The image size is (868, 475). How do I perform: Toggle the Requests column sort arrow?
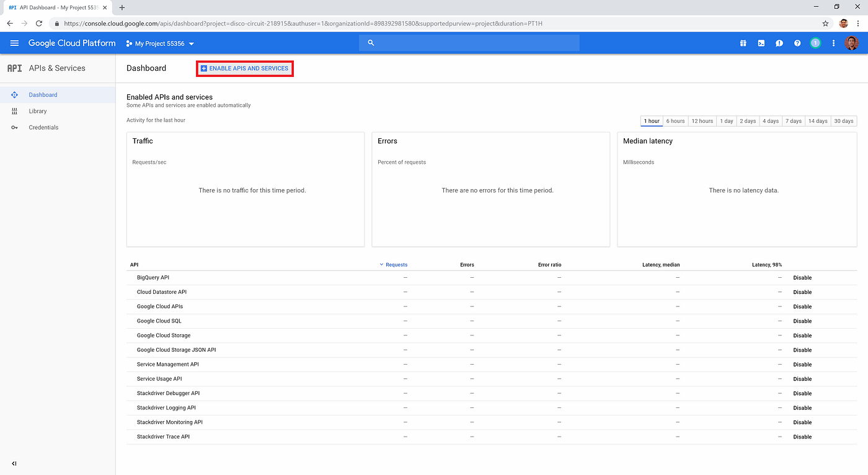pyautogui.click(x=381, y=264)
